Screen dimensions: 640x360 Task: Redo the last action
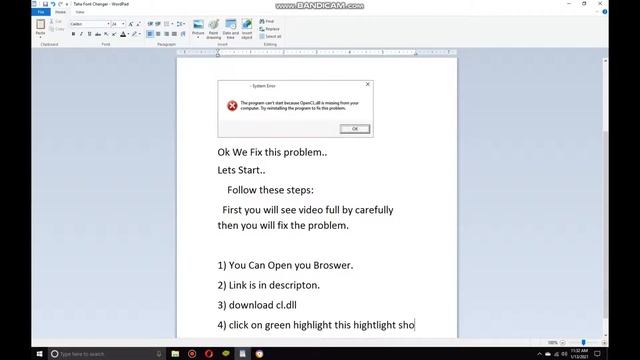[x=60, y=4]
